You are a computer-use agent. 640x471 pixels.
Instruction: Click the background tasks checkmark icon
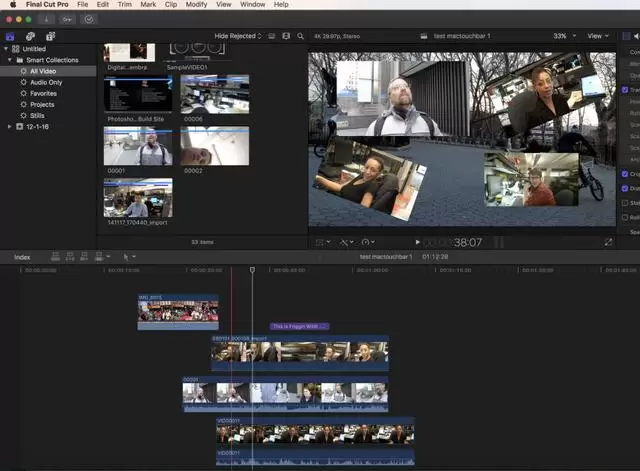click(88, 19)
